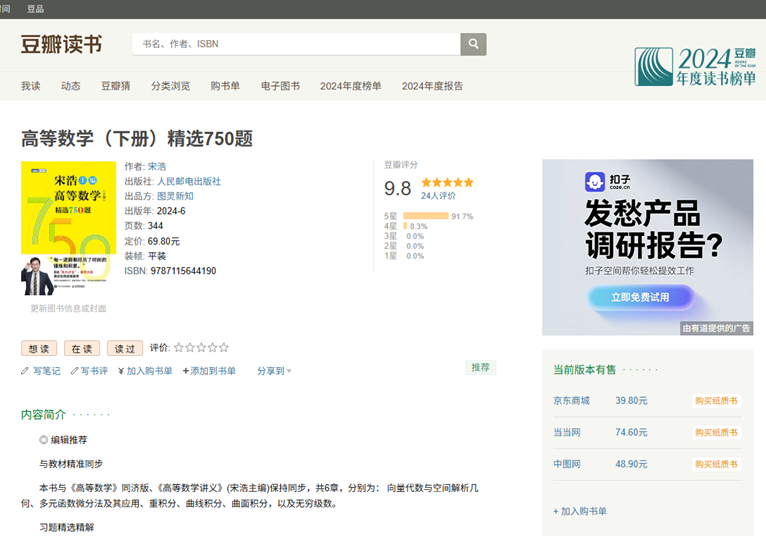Viewport: 766px width, 544px height.
Task: Mark the book as 在读
Action: click(x=82, y=348)
